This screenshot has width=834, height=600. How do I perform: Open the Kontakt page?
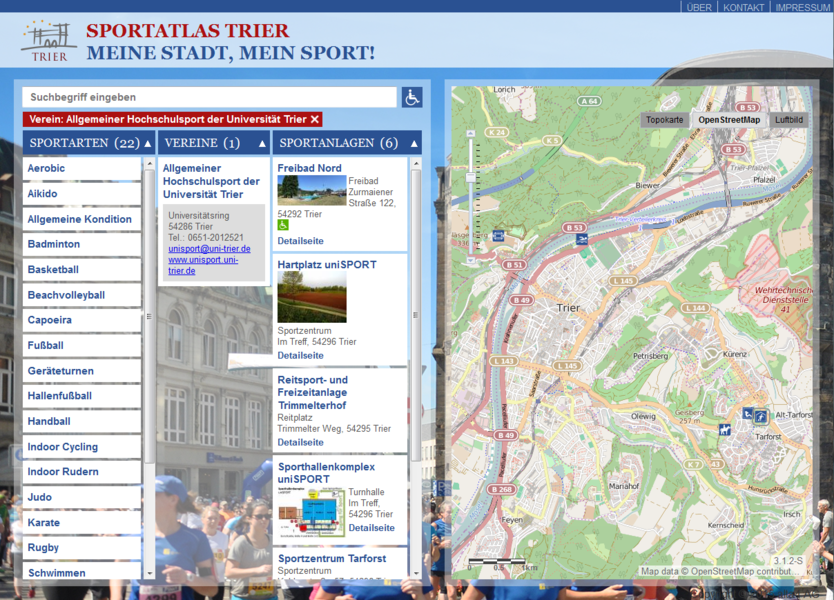743,7
